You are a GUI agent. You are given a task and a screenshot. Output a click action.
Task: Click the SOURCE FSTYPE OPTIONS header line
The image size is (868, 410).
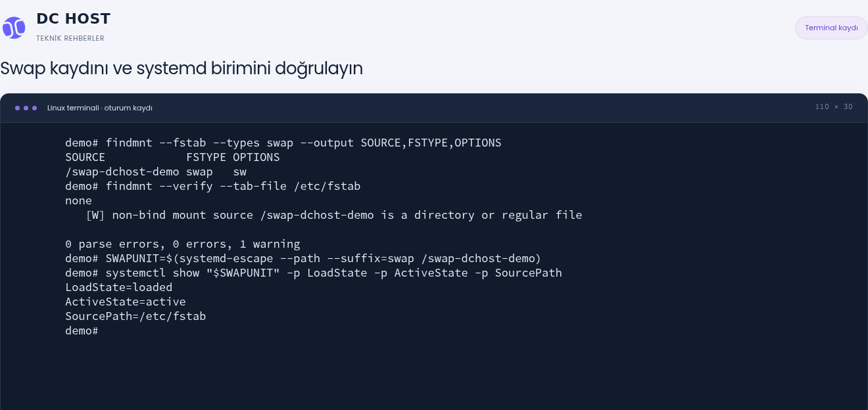pyautogui.click(x=172, y=157)
